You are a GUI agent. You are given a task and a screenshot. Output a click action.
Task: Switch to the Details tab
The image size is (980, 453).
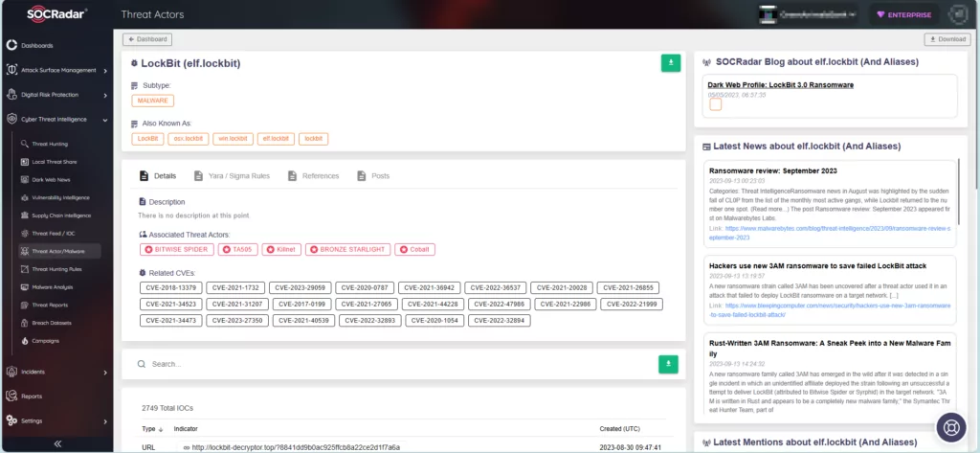[x=158, y=176]
